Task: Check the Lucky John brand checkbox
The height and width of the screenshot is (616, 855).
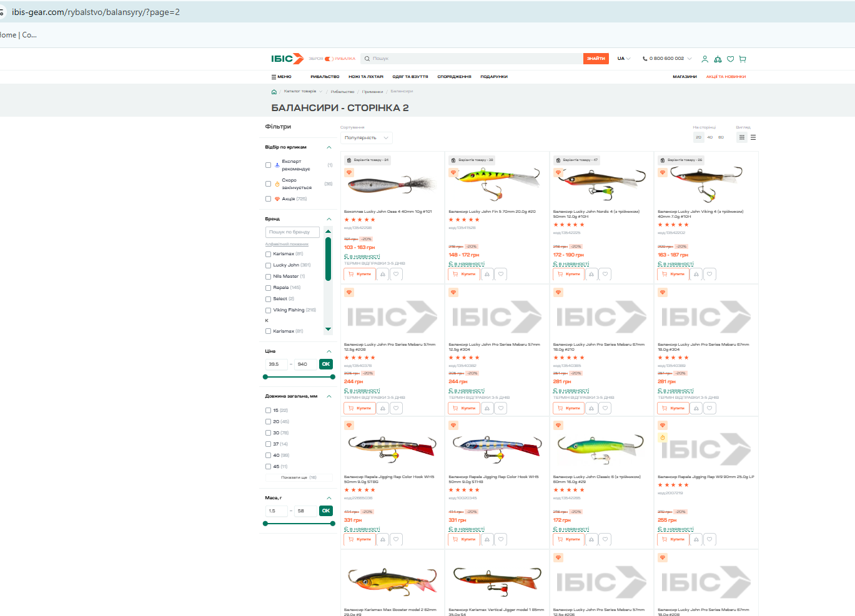Action: (268, 265)
